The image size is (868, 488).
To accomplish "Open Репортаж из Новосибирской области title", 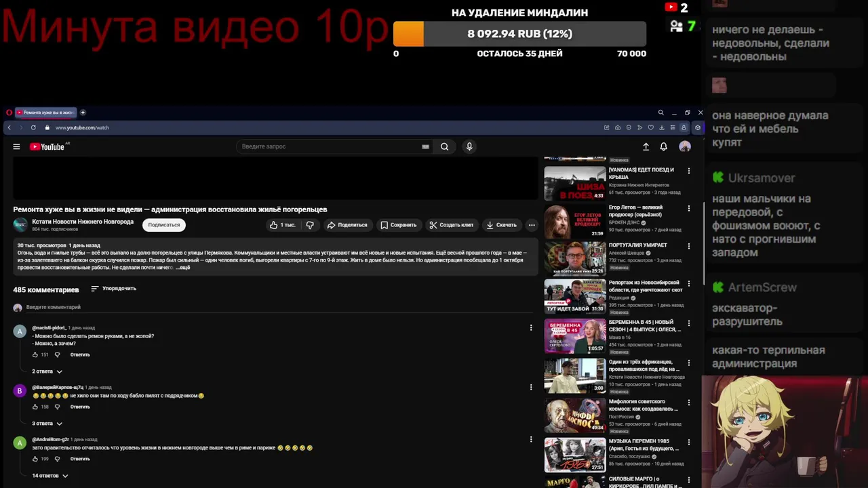I will [x=646, y=286].
